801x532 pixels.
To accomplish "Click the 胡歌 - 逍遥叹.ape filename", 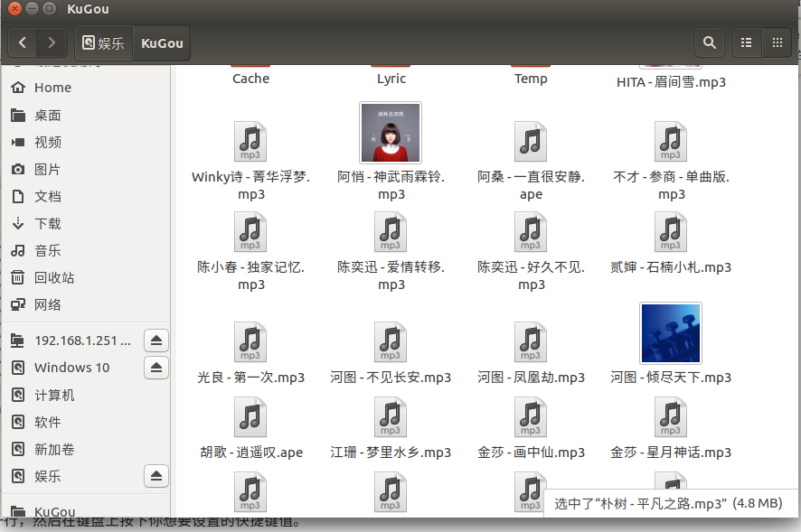I will pos(251,453).
